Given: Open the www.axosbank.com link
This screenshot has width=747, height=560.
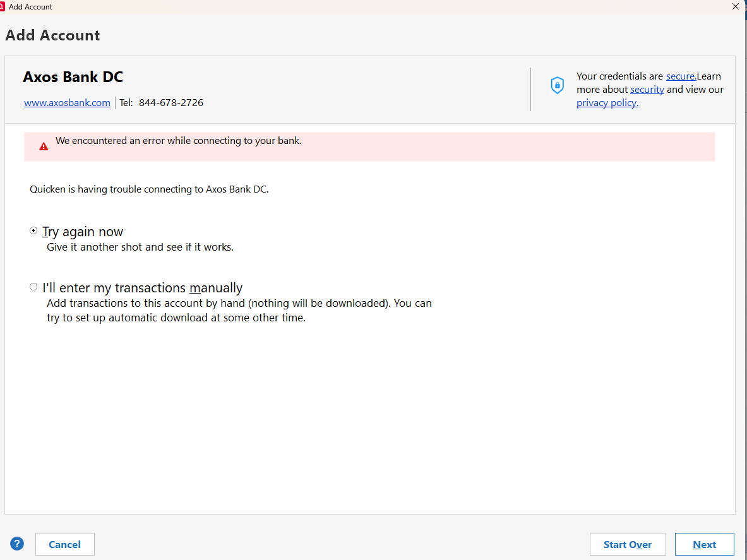Looking at the screenshot, I should point(67,103).
